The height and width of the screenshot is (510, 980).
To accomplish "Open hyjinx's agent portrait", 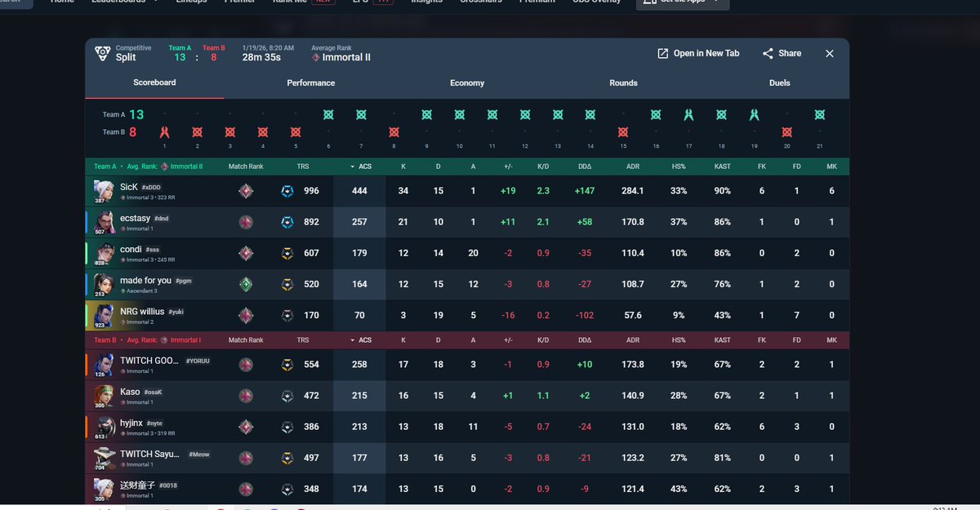I will point(104,427).
